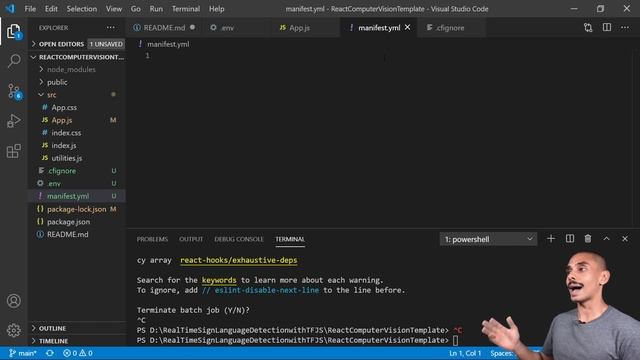Click the main branch indicator in status bar
Viewport: 640px width, 360px height.
click(x=23, y=353)
